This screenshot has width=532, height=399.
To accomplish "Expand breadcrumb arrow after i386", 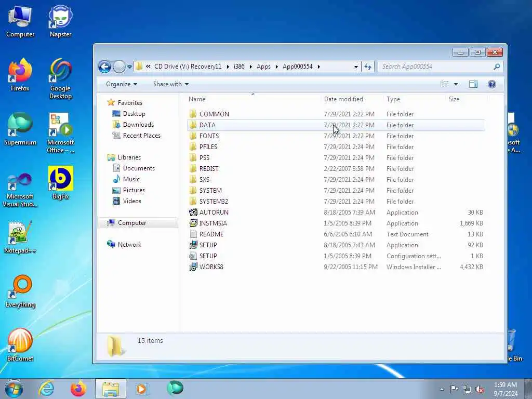I will [251, 66].
